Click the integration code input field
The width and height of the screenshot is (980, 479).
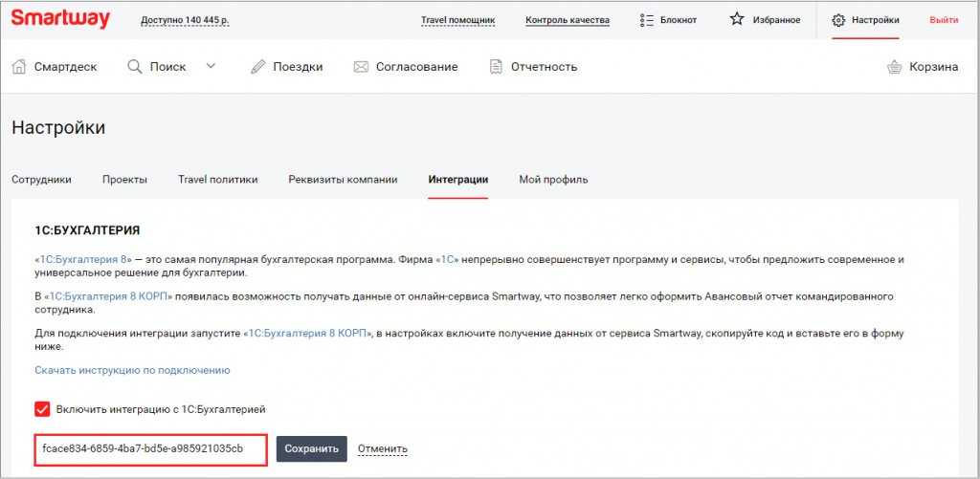pos(150,450)
